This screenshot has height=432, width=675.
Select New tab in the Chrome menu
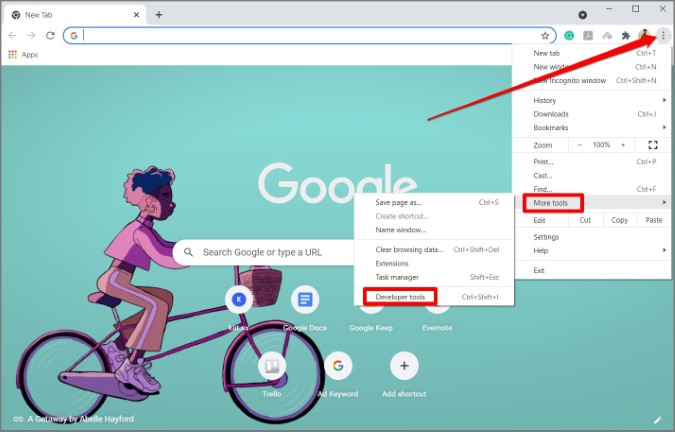592,53
